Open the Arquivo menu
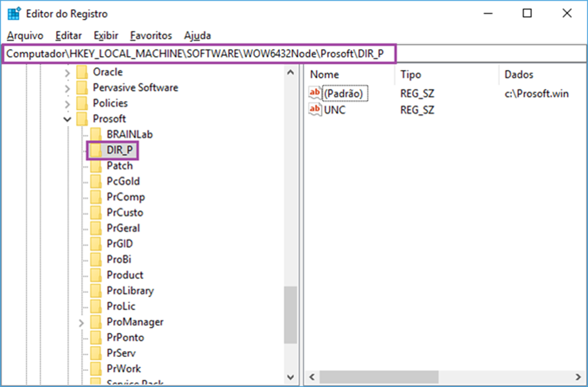Image resolution: width=588 pixels, height=387 pixels. [25, 35]
